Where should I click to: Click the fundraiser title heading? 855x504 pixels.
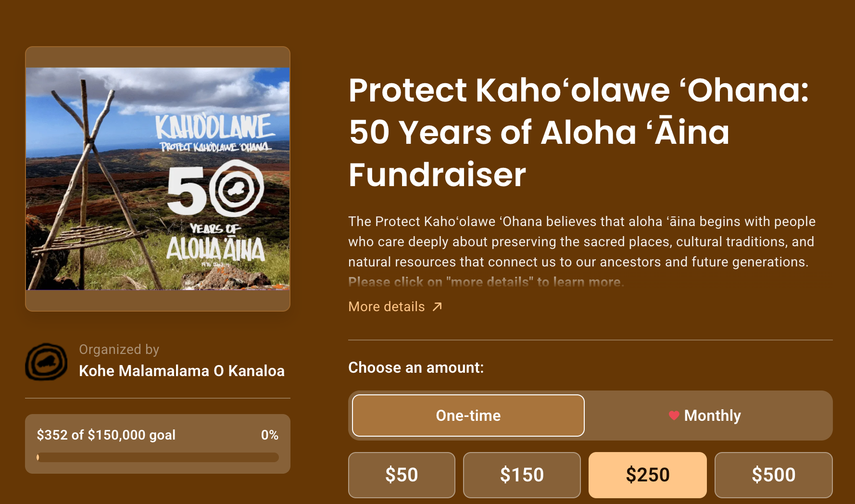pos(579,132)
